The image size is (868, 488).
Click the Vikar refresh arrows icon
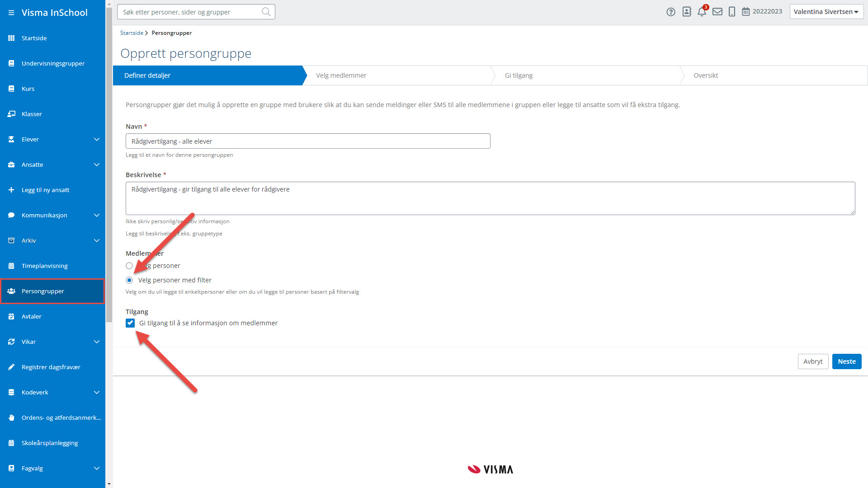point(11,342)
